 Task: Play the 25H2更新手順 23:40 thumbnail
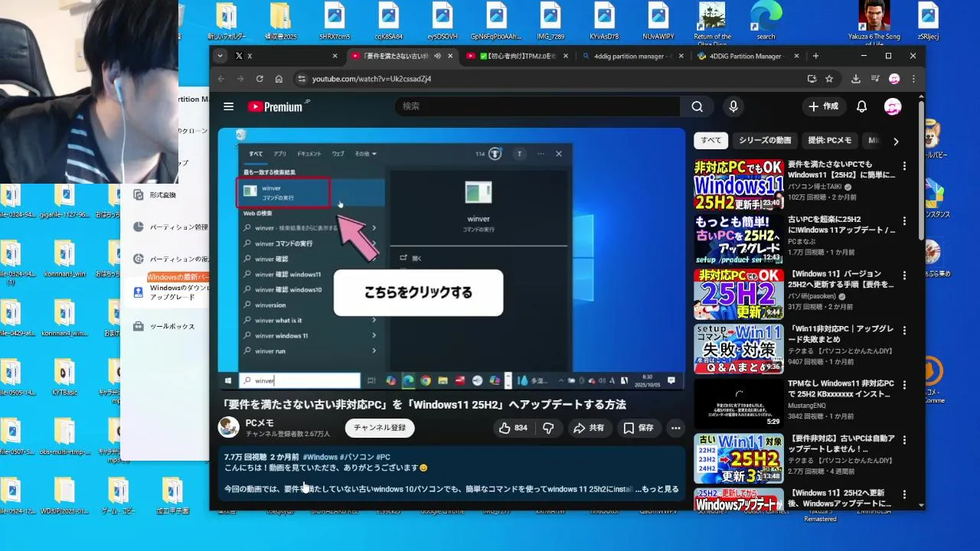pyautogui.click(x=739, y=184)
